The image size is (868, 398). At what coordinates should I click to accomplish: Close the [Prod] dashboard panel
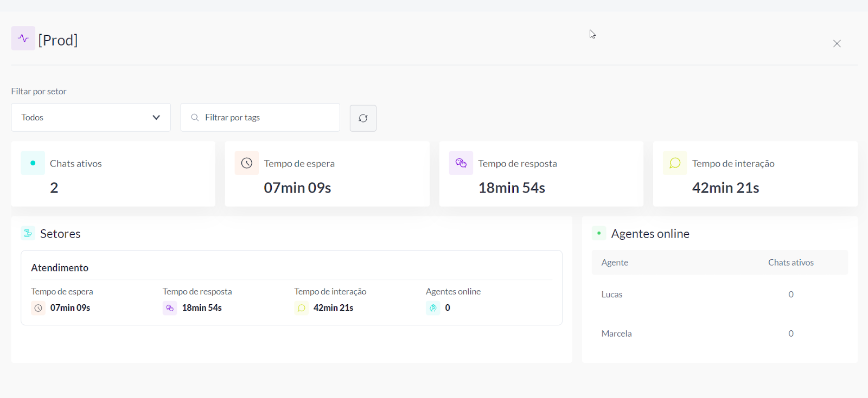837,43
